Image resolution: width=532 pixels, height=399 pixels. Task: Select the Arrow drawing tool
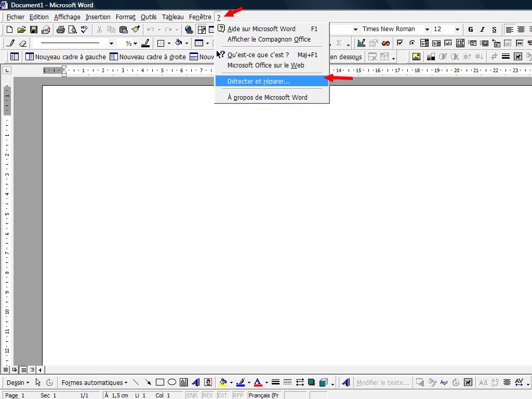tap(148, 382)
